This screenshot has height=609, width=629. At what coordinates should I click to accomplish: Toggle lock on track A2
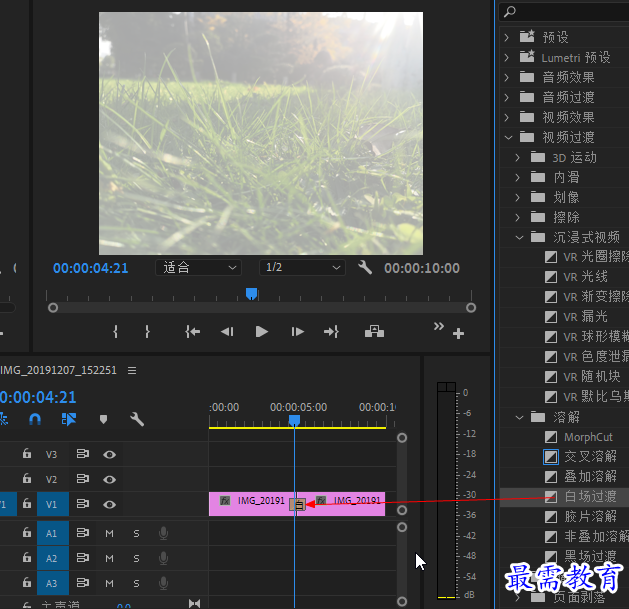click(x=26, y=557)
